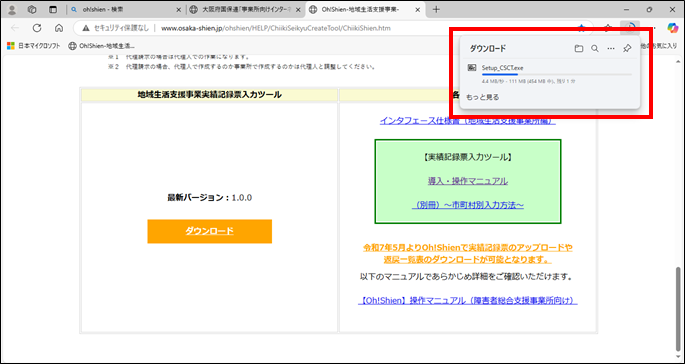Open the tab actions menu icon
This screenshot has width=685, height=364.
pos(53,10)
